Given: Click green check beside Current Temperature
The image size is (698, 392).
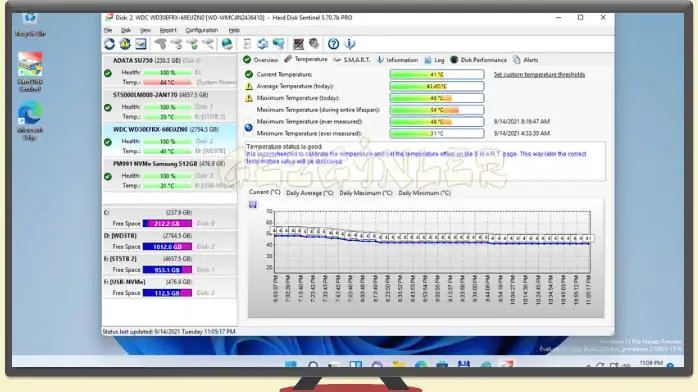Looking at the screenshot, I should pos(249,74).
